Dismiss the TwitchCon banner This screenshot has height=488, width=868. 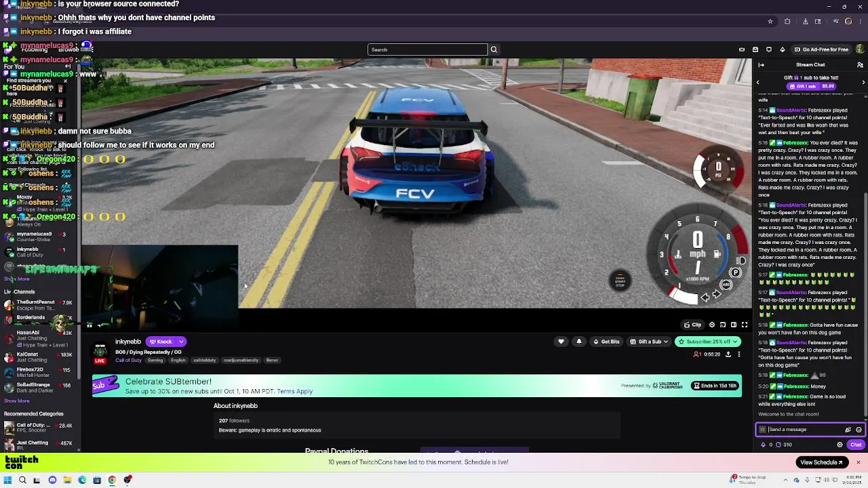858,462
